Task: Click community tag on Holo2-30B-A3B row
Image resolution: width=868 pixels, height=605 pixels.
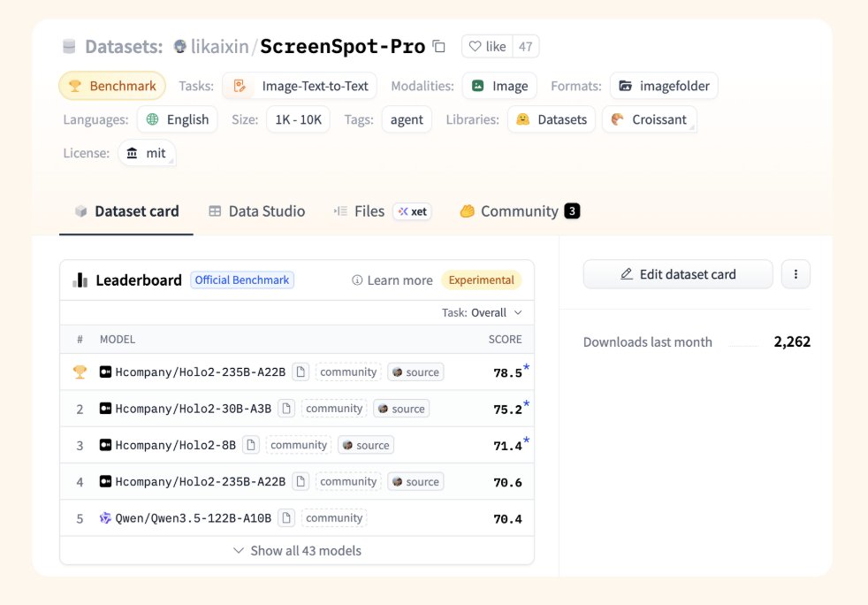Action: (334, 409)
